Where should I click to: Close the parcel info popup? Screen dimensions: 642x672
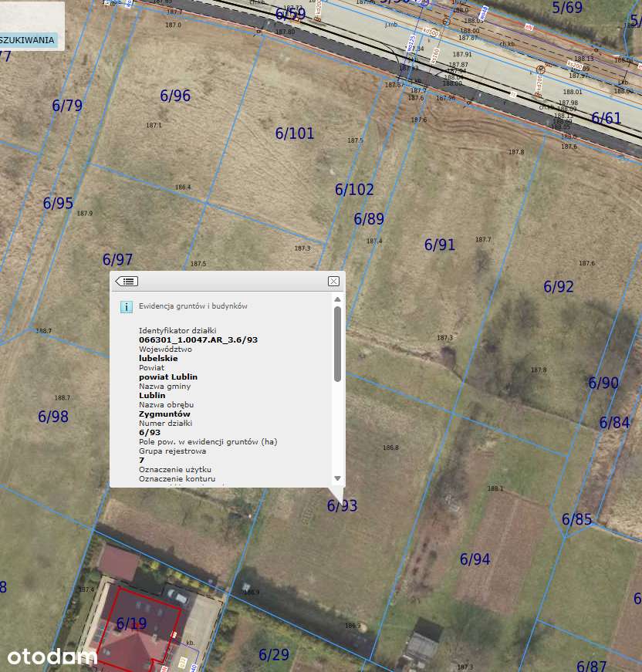tap(333, 281)
